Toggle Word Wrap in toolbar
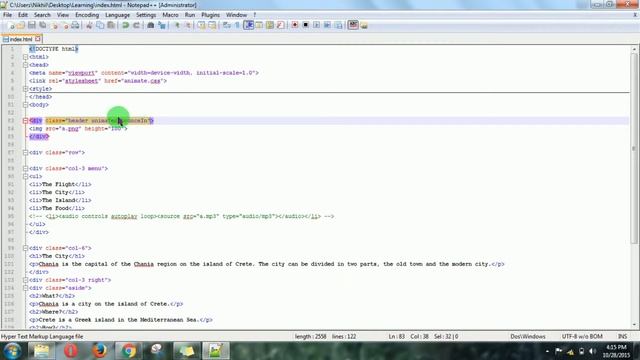This screenshot has height=360, width=640. [x=227, y=25]
